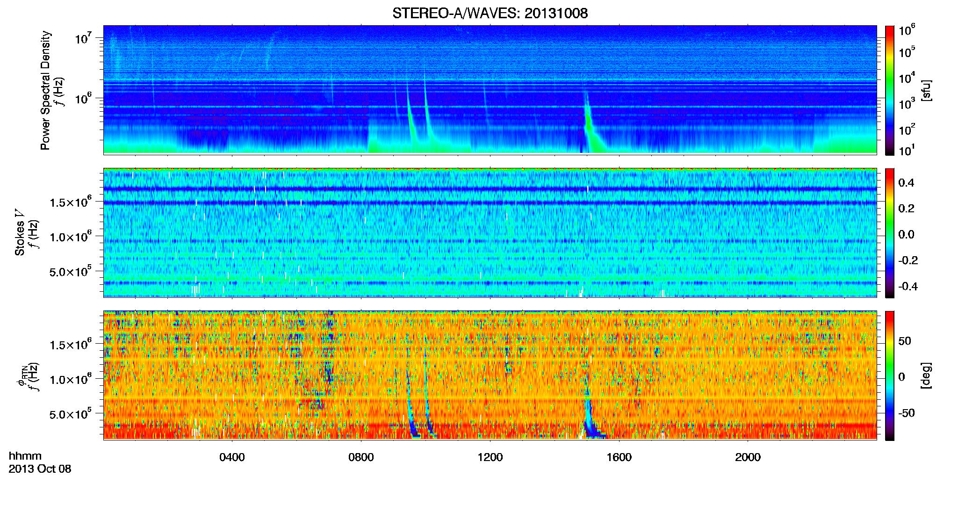
Task: Click the "0.0" label on the Stokes V colorbar
Action: click(x=906, y=235)
